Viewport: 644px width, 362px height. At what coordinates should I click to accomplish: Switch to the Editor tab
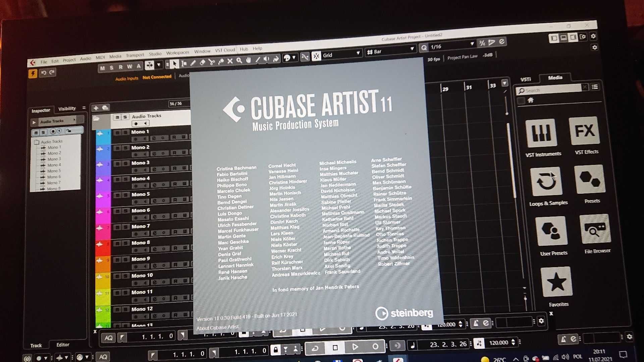[63, 345]
